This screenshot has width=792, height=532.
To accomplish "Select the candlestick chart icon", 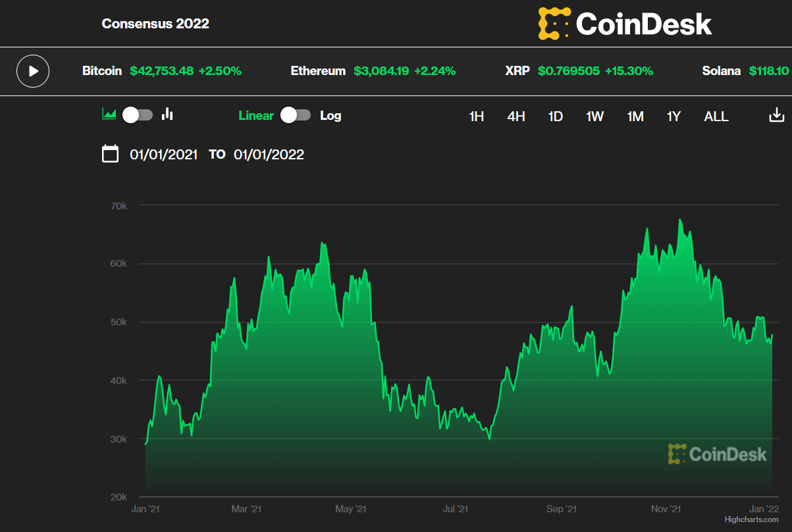I will tap(167, 115).
